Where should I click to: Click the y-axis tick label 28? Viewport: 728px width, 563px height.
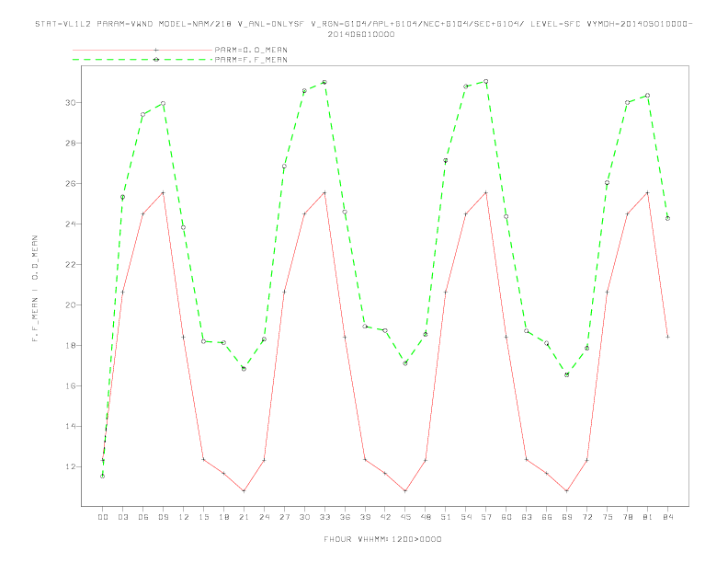70,144
